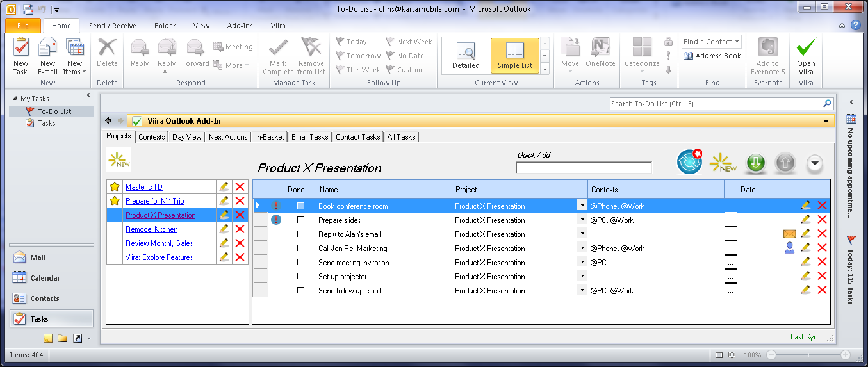This screenshot has width=868, height=367.
Task: Check Done for Send meeting invitation
Action: click(300, 262)
